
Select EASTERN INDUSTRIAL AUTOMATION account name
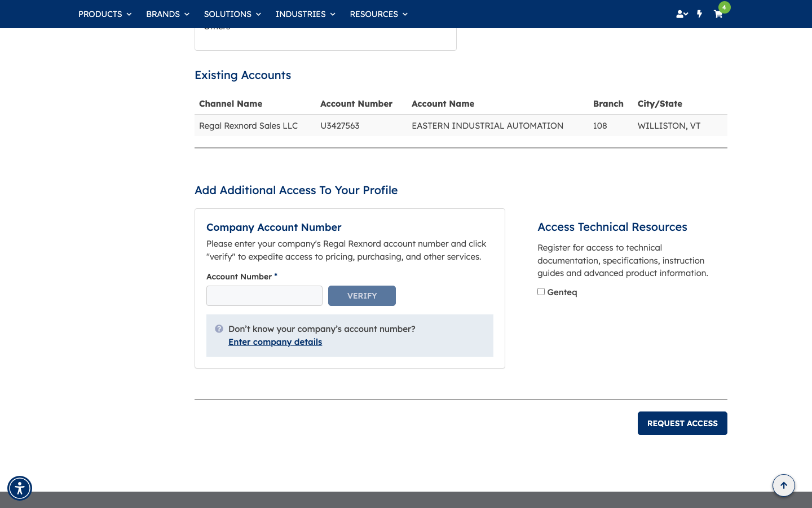[x=487, y=126]
